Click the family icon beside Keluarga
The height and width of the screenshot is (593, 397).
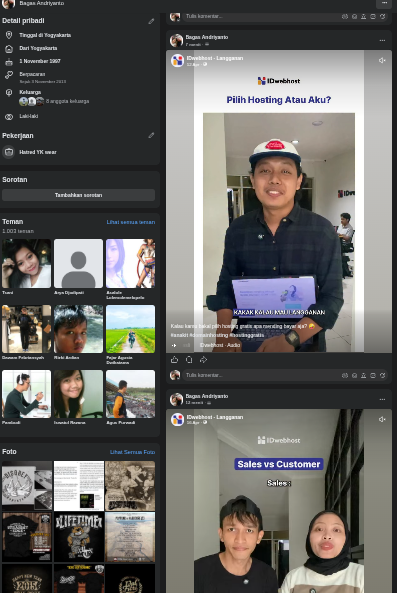pyautogui.click(x=9, y=93)
